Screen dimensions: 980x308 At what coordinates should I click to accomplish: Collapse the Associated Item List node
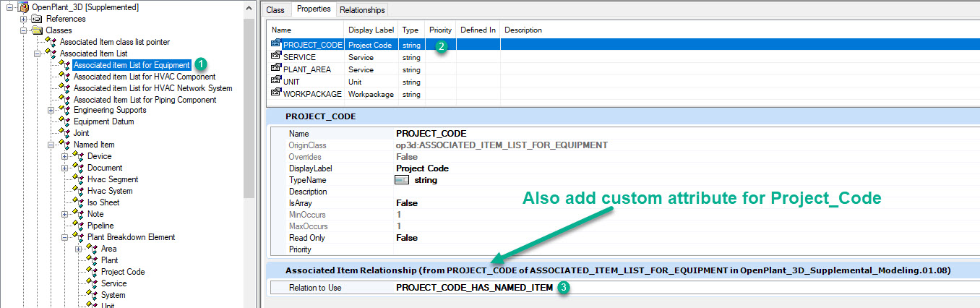[38, 54]
